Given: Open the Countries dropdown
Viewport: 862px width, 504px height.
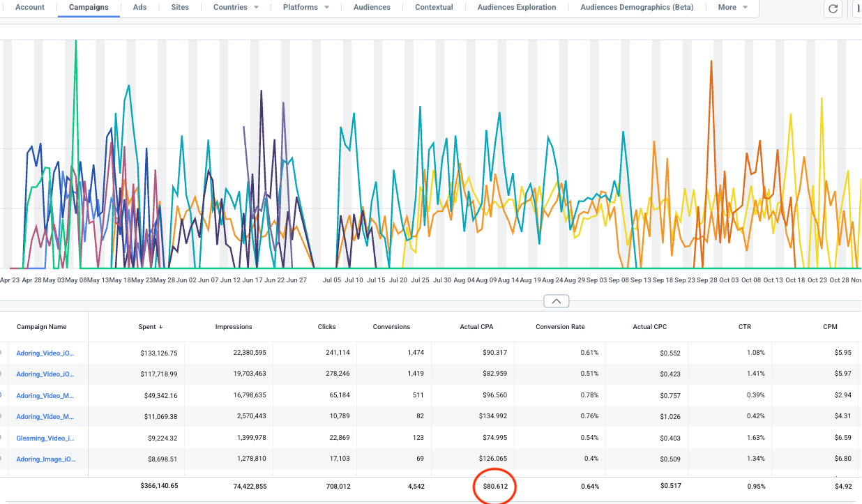Looking at the screenshot, I should (x=236, y=8).
